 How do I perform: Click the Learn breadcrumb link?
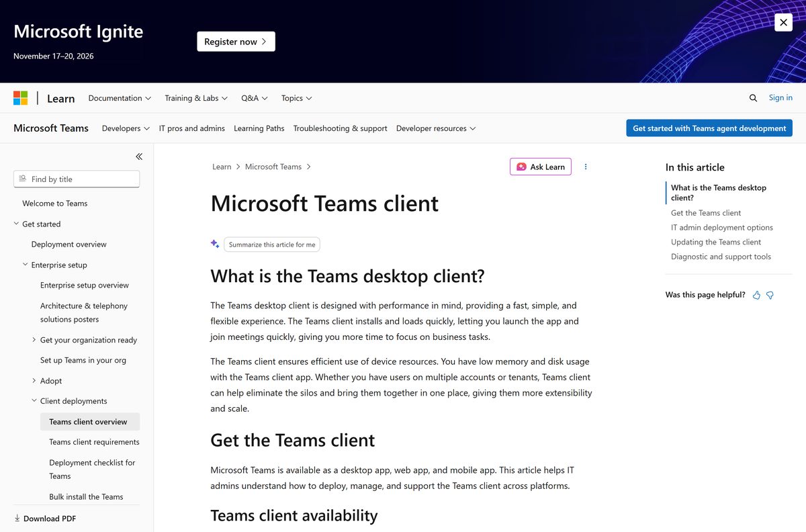(x=222, y=167)
